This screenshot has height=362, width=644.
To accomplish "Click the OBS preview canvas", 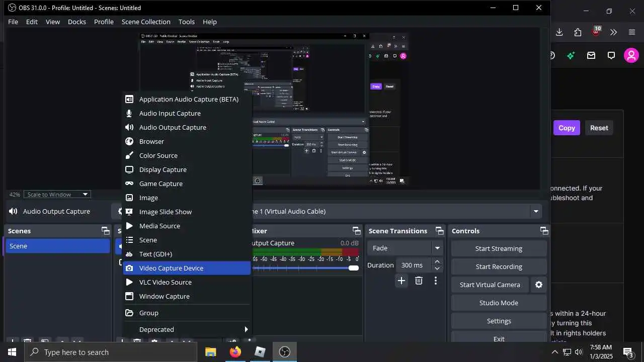I will 274,109.
